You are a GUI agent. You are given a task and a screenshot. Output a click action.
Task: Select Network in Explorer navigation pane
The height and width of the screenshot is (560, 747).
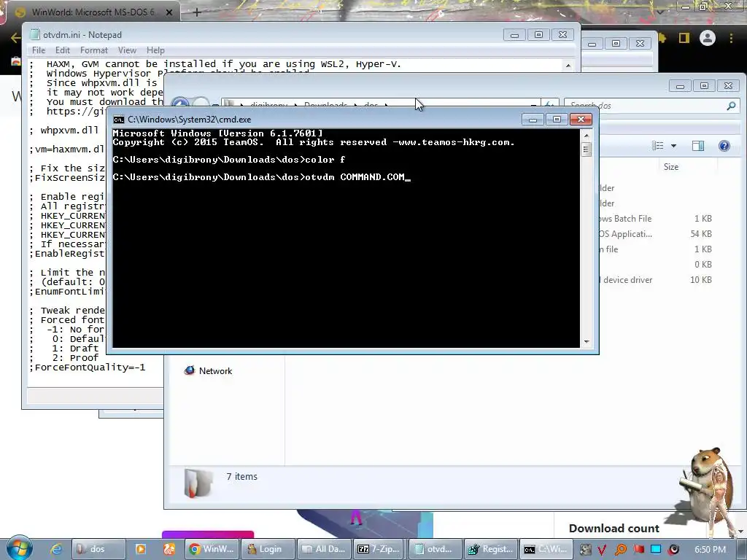coord(215,371)
